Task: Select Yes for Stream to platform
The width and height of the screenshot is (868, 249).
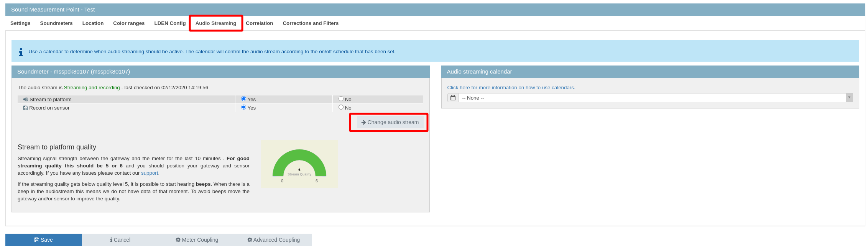Action: point(243,99)
